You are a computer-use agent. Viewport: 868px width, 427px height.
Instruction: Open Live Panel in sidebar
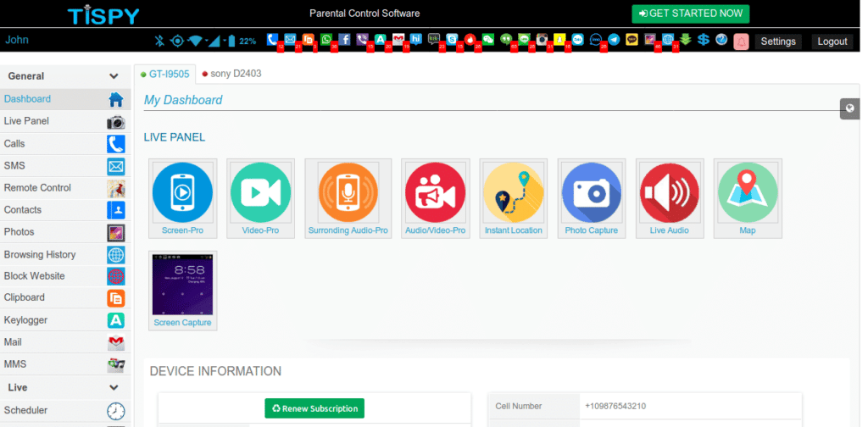65,121
